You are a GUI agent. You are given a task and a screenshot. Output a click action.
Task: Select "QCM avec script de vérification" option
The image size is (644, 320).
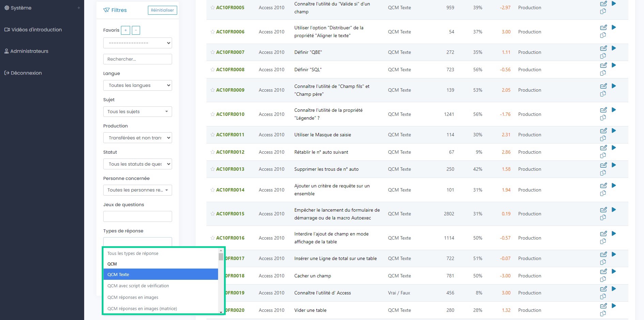pyautogui.click(x=138, y=286)
